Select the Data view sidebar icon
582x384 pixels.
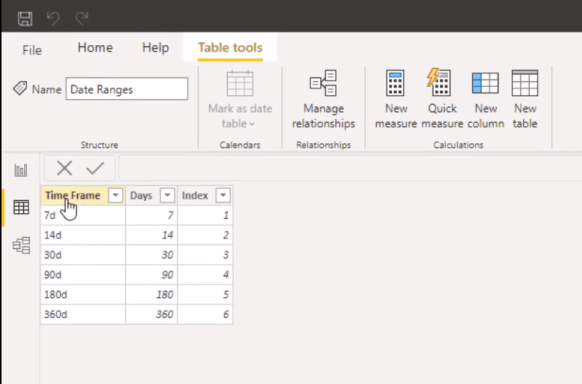pyautogui.click(x=21, y=207)
